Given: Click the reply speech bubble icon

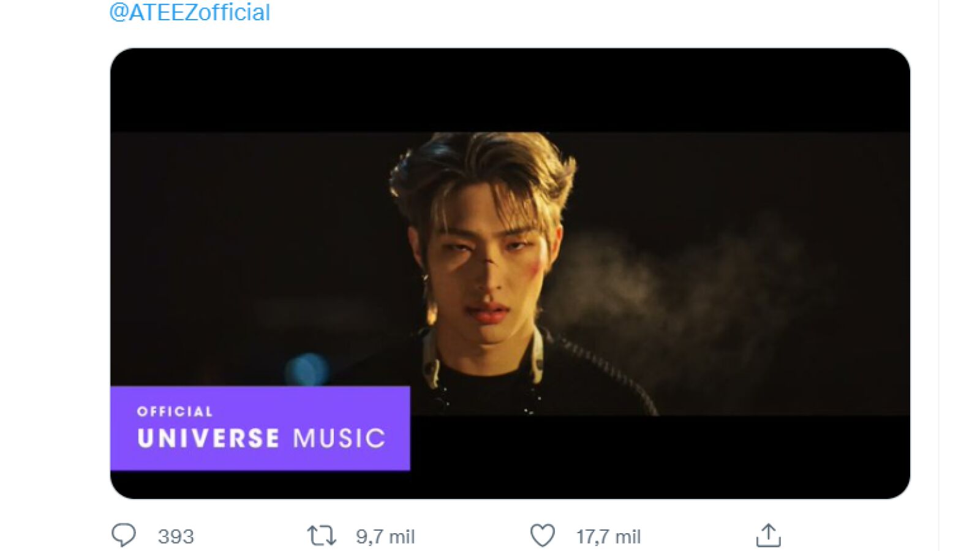Looking at the screenshot, I should coord(124,535).
